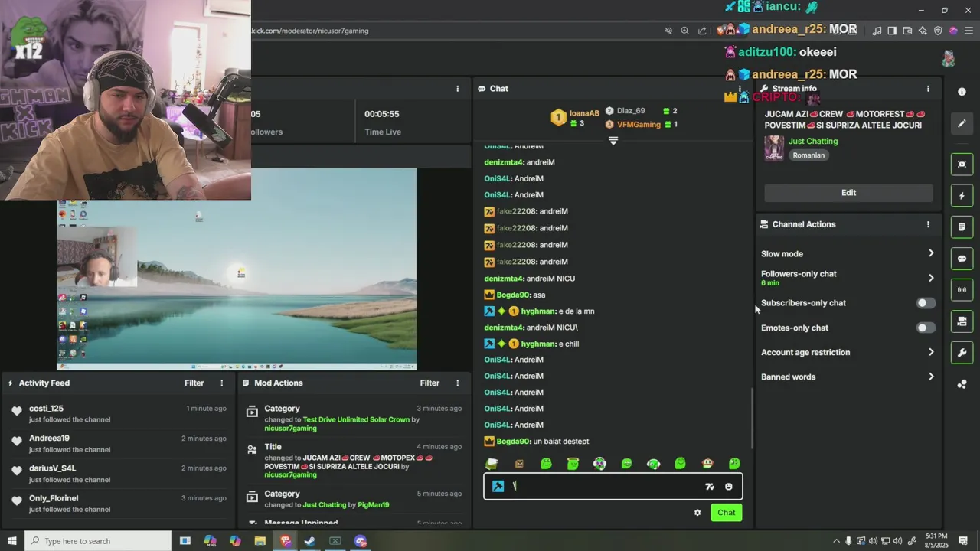Pick the brown hat emote above chat input
Viewport: 980px width, 551px height.
707,463
